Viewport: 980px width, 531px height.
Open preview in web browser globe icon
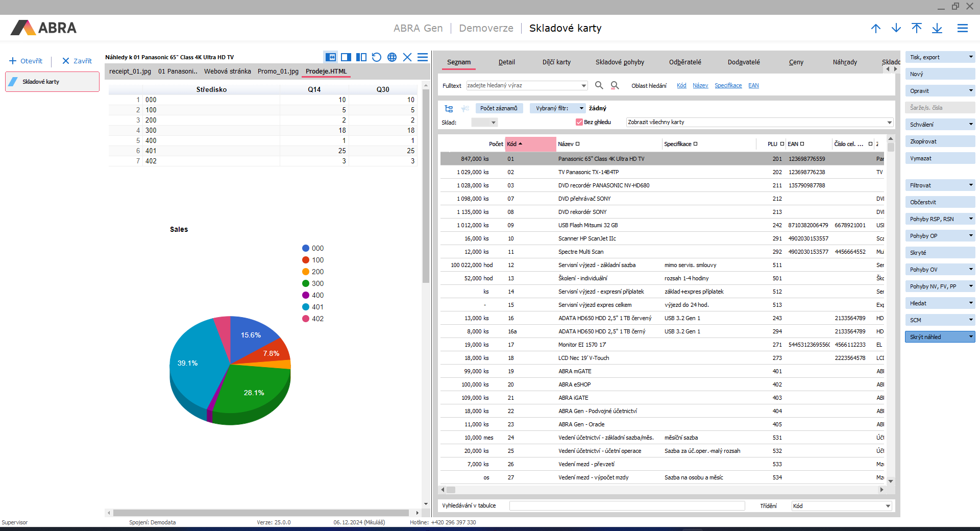[392, 57]
